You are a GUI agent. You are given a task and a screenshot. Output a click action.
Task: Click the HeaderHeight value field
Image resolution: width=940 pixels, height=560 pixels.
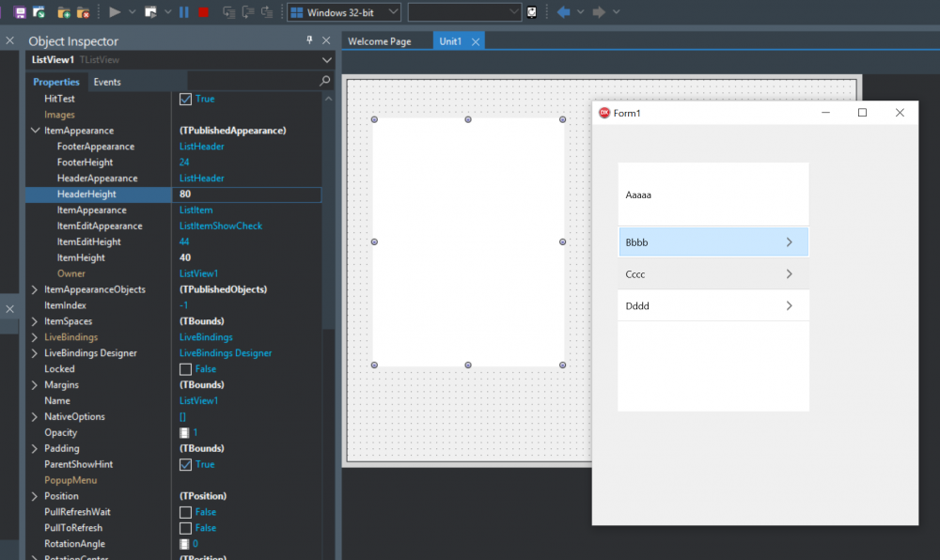pos(247,194)
